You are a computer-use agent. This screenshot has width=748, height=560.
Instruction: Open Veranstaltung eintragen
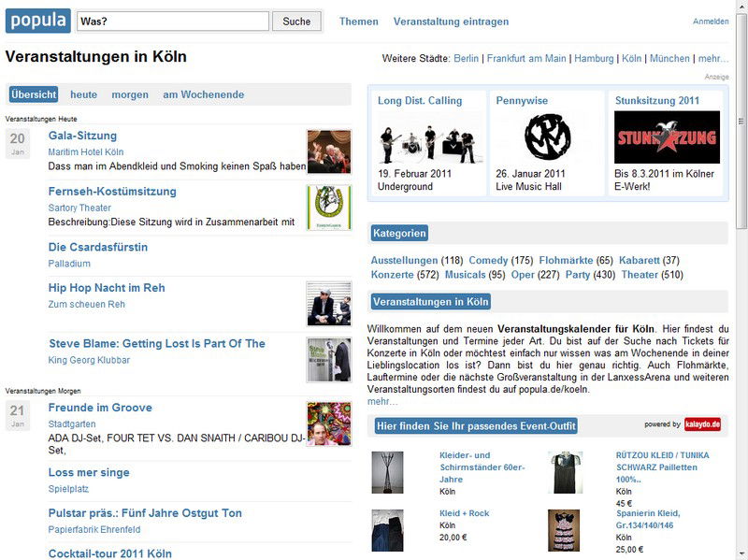pyautogui.click(x=451, y=22)
